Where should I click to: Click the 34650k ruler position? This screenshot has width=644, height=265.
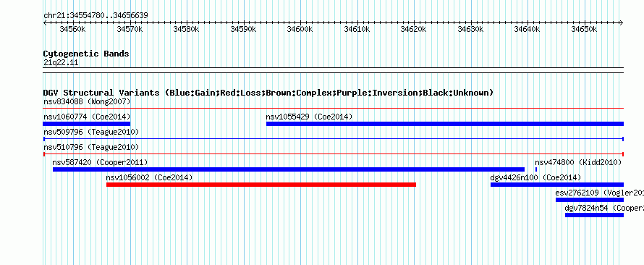coord(584,29)
